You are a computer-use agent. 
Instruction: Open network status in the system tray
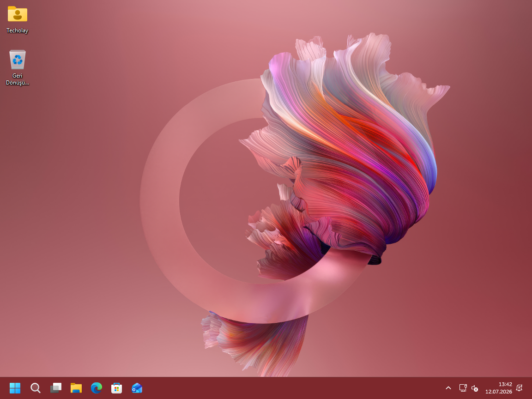coord(463,388)
